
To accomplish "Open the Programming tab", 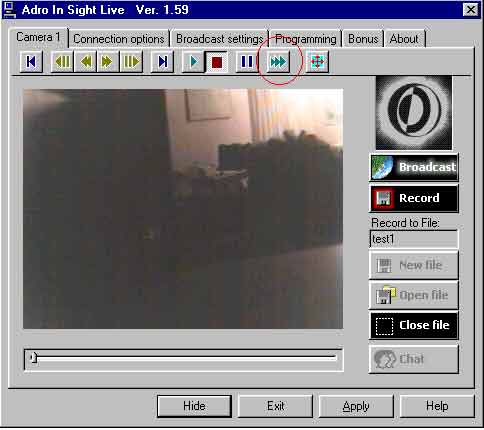I will 305,39.
